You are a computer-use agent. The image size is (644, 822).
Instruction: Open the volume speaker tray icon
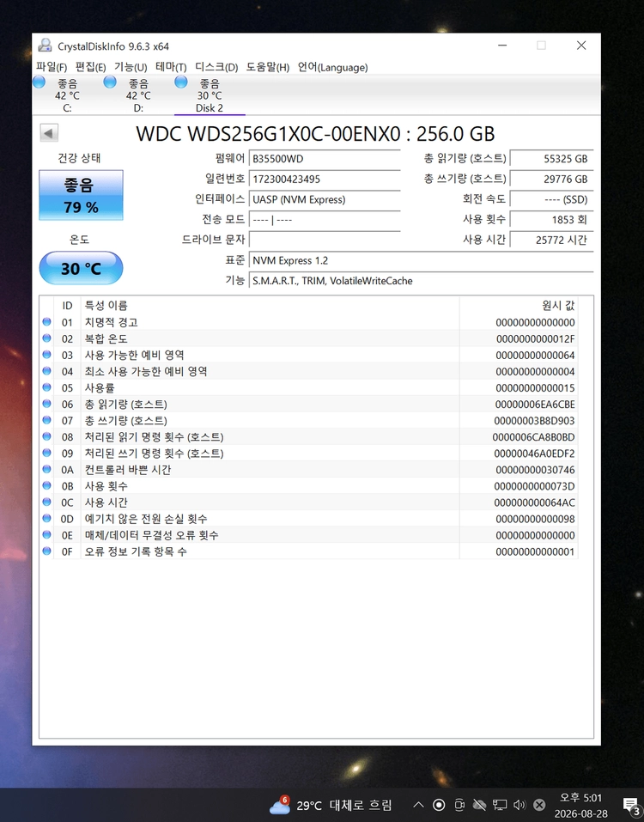[x=519, y=805]
